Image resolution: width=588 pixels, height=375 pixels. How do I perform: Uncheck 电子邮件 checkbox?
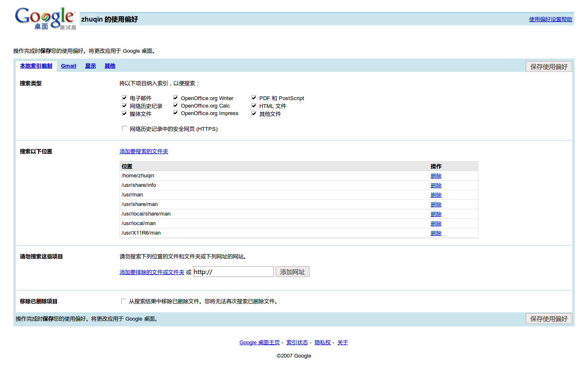[x=124, y=98]
